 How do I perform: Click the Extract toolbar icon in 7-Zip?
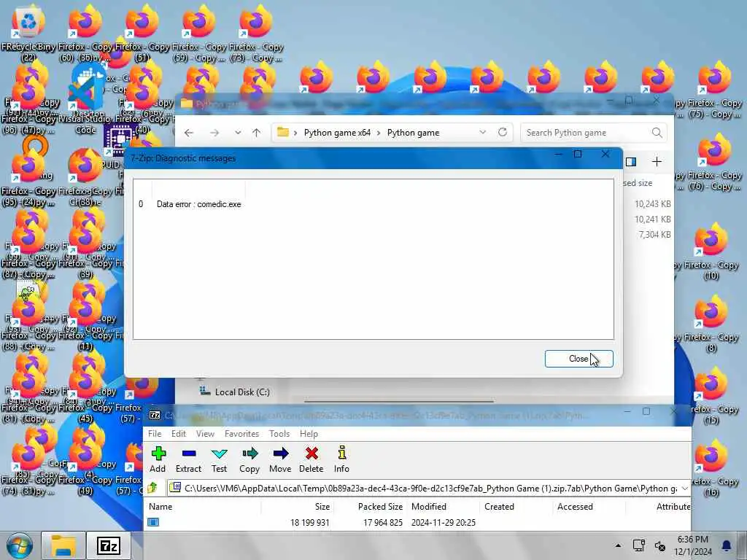click(x=189, y=459)
